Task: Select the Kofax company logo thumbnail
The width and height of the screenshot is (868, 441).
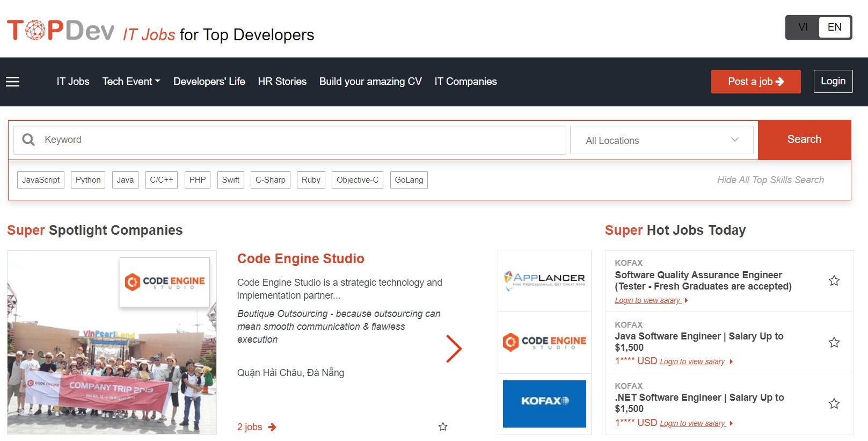Action: [x=544, y=403]
